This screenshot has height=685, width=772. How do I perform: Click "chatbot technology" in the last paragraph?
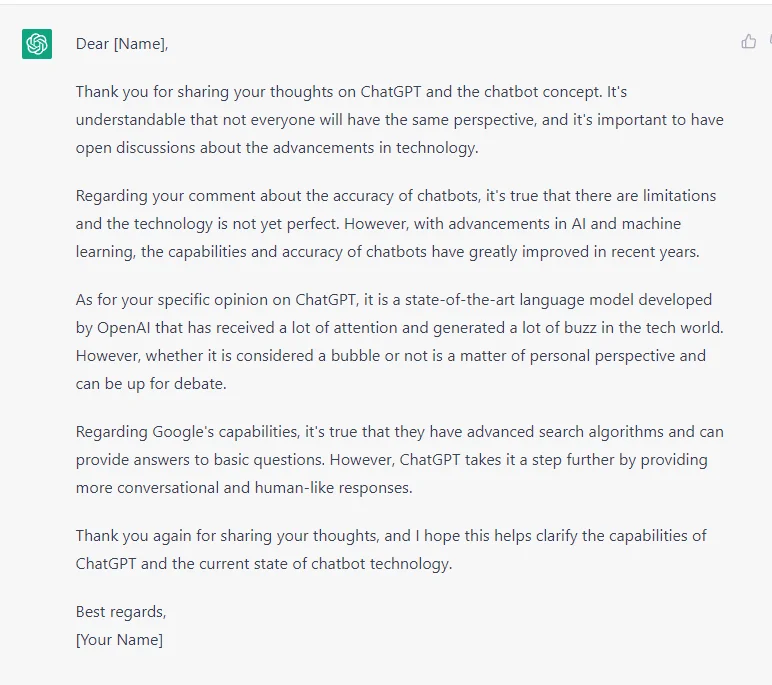(x=381, y=564)
